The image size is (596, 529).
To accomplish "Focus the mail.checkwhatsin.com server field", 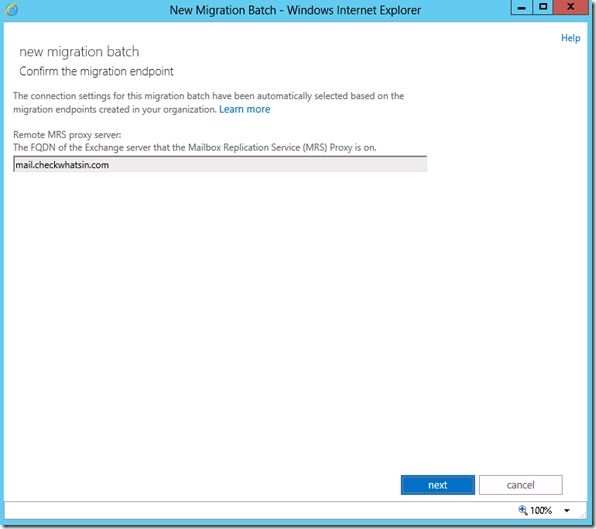I will (x=220, y=164).
